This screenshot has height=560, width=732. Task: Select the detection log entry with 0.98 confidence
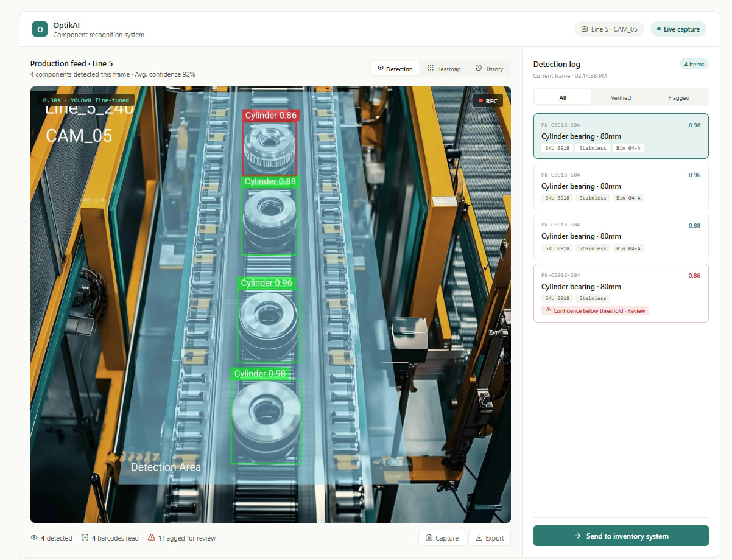point(621,136)
